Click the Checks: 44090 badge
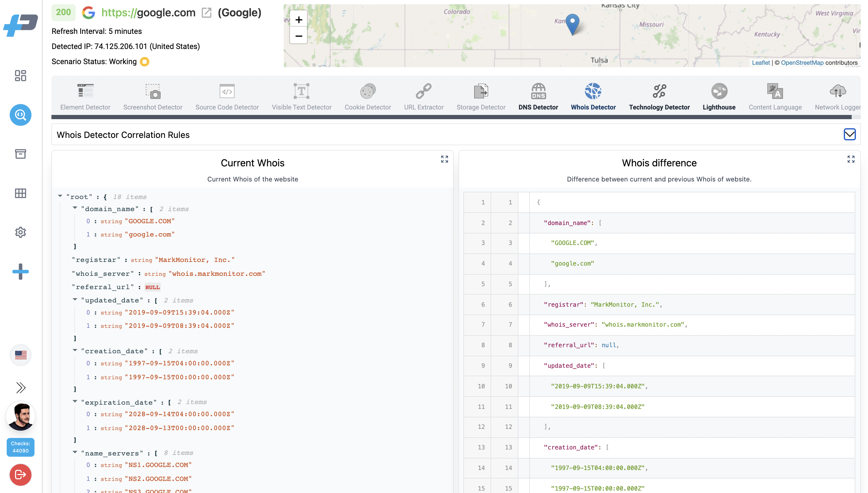Screen dimensions: 868x493 [x=20, y=447]
